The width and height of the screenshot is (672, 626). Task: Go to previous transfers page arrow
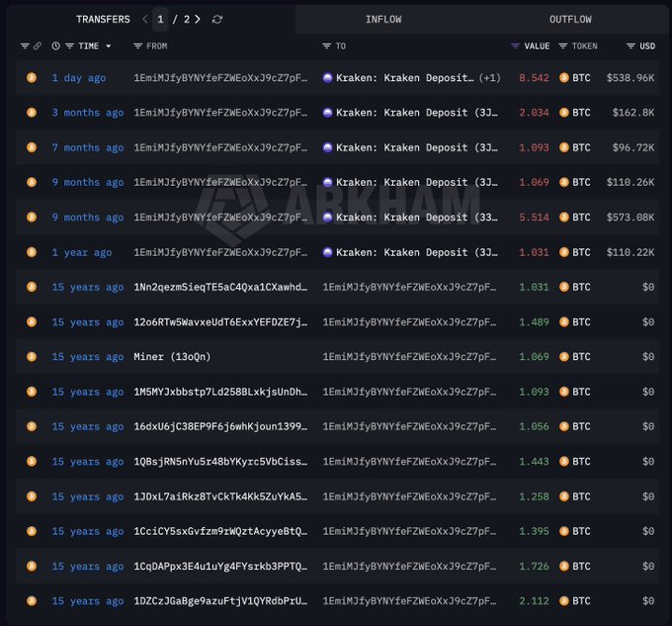pyautogui.click(x=145, y=19)
